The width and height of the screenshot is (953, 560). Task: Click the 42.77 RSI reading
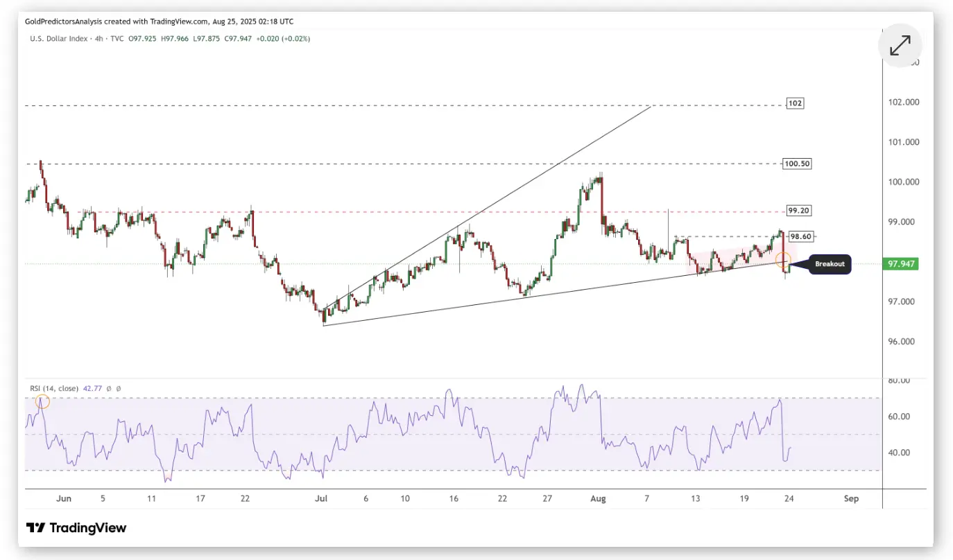(92, 389)
